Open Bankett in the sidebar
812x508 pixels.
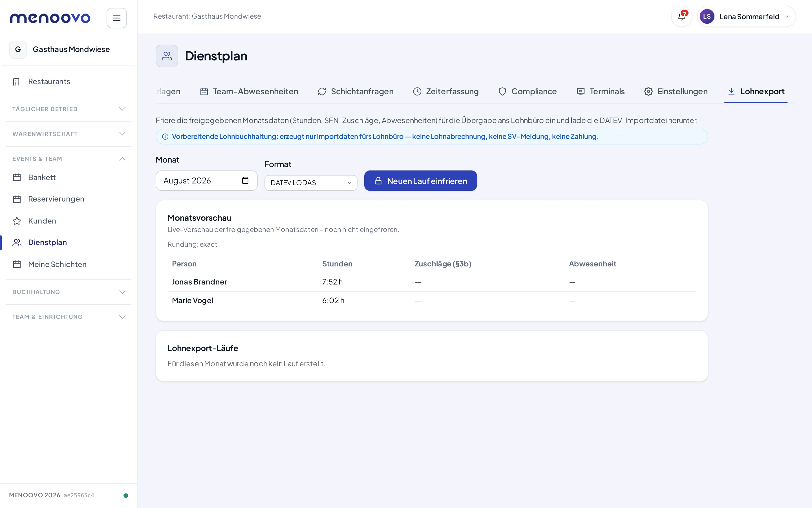(69, 178)
